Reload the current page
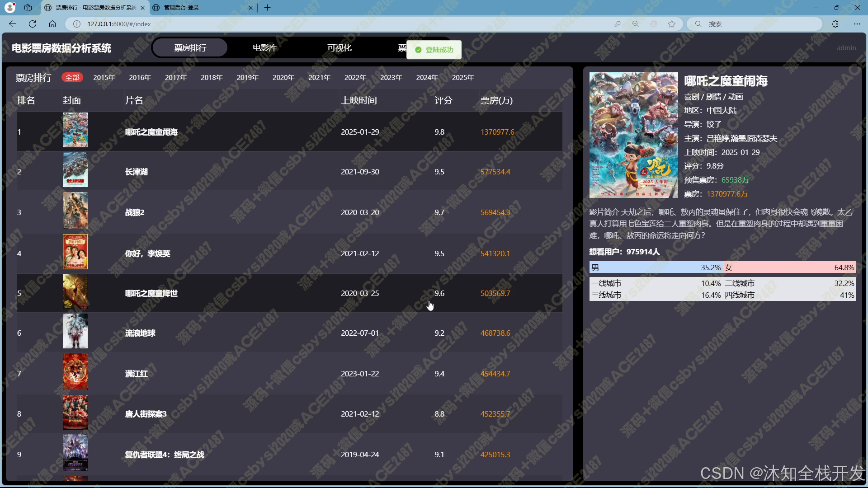This screenshot has width=868, height=488. point(33,24)
